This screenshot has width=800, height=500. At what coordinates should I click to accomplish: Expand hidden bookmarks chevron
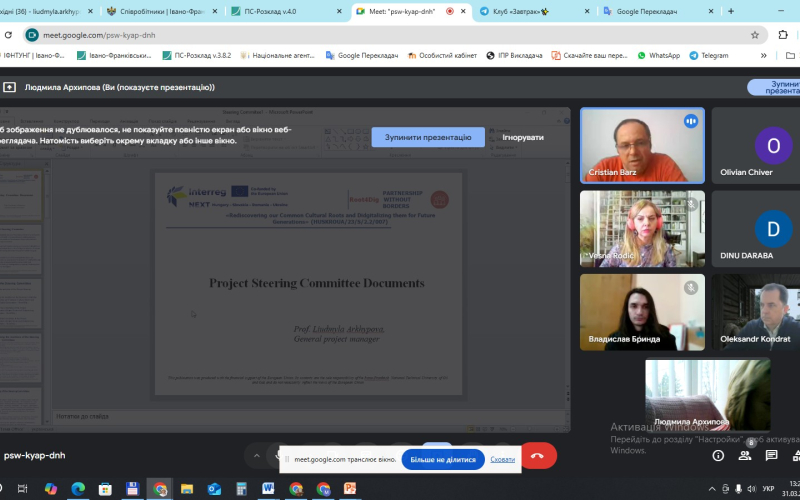pyautogui.click(x=763, y=56)
